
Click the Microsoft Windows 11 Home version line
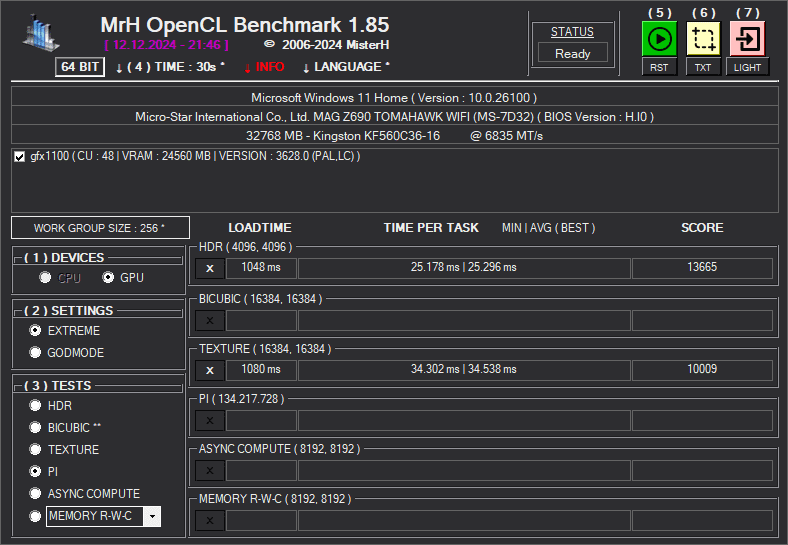[x=395, y=98]
